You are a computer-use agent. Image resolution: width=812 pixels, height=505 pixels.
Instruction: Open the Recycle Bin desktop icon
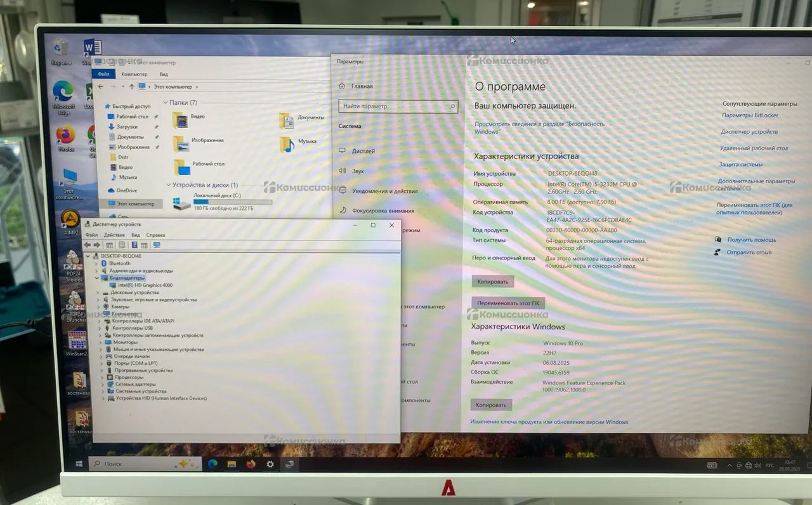click(x=61, y=52)
